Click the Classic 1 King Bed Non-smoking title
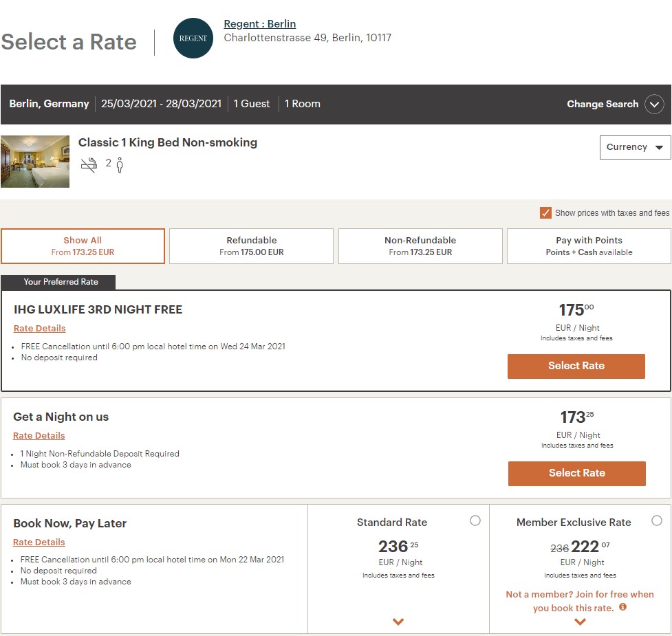This screenshot has height=636, width=672. click(x=168, y=142)
